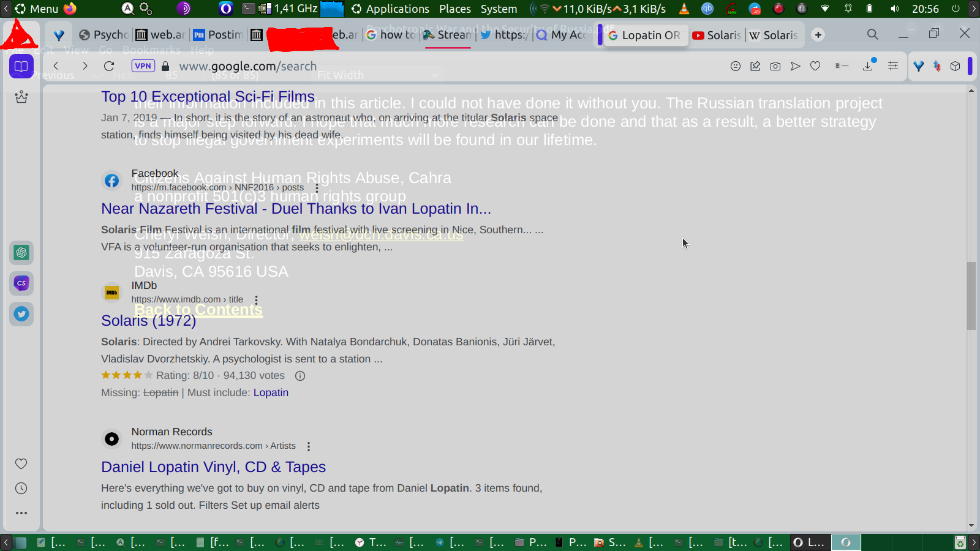Open the System menu in the top panel
This screenshot has height=551, width=980.
point(499,9)
